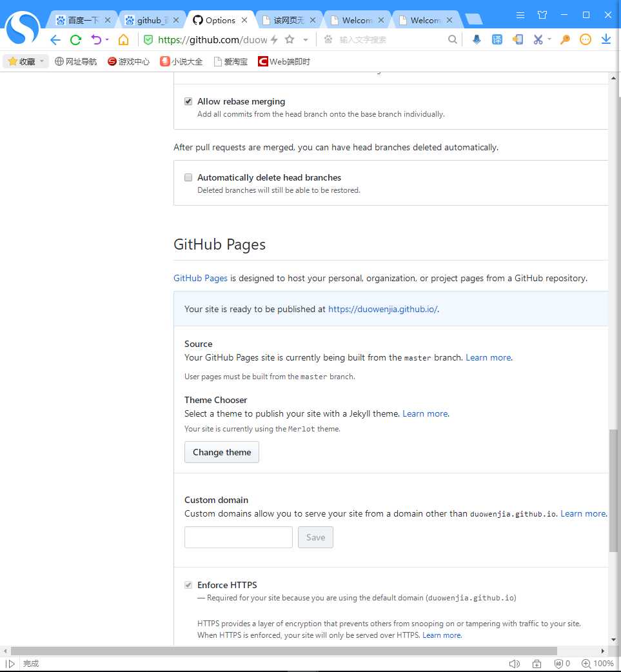Image resolution: width=621 pixels, height=672 pixels.
Task: Open the 网址导航 bookmark
Action: click(x=76, y=62)
